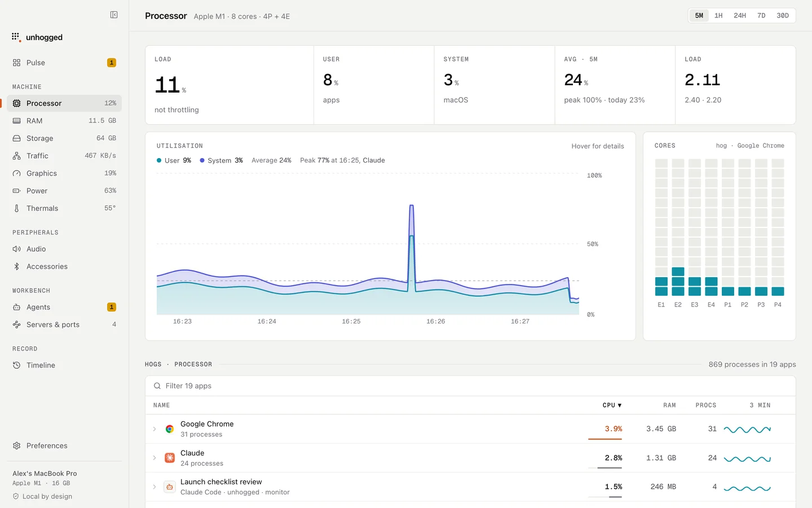Expand the Google Chrome process row

click(155, 429)
